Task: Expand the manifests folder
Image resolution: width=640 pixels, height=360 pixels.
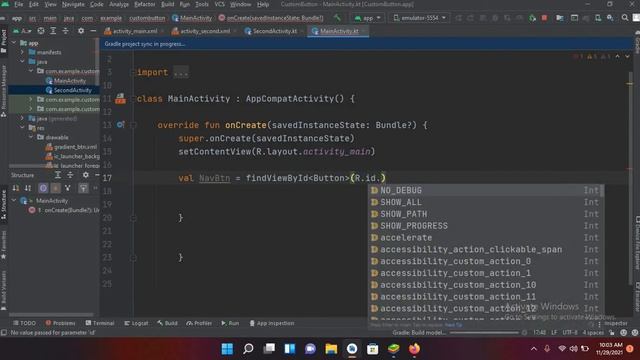Action: tap(22, 52)
